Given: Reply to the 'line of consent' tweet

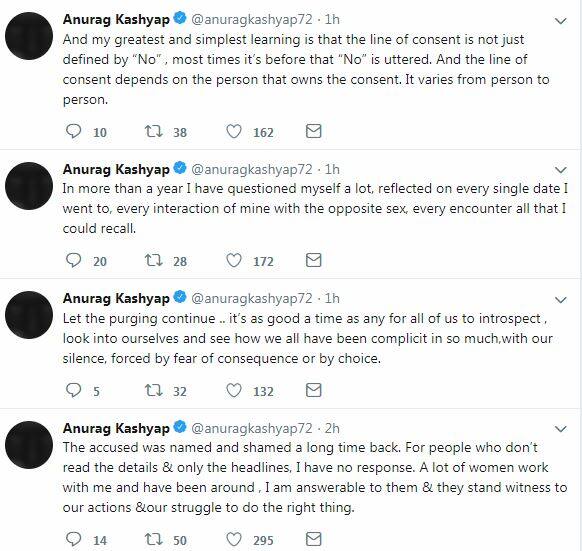Looking at the screenshot, I should pos(73,131).
